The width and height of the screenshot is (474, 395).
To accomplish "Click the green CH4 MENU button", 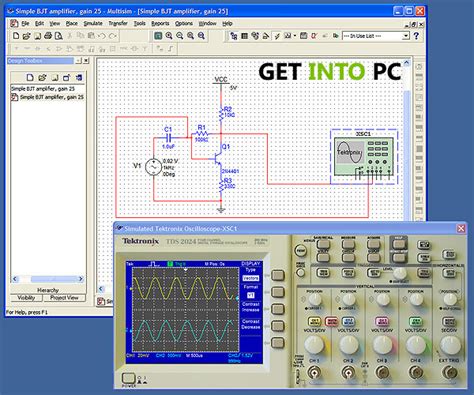I will point(416,321).
